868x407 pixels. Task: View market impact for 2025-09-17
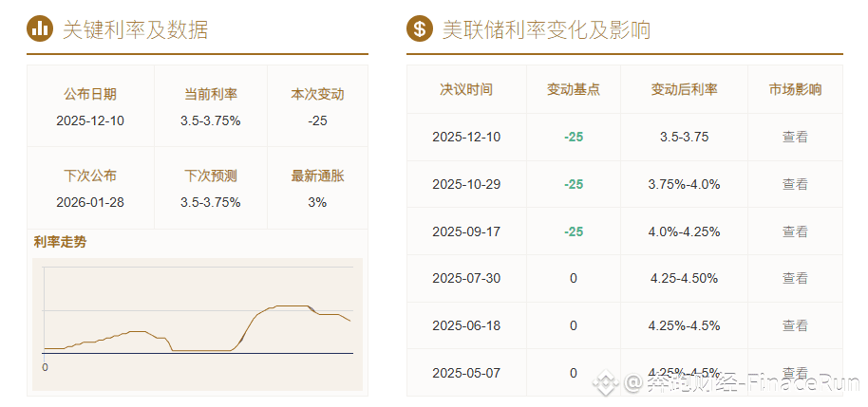click(795, 231)
